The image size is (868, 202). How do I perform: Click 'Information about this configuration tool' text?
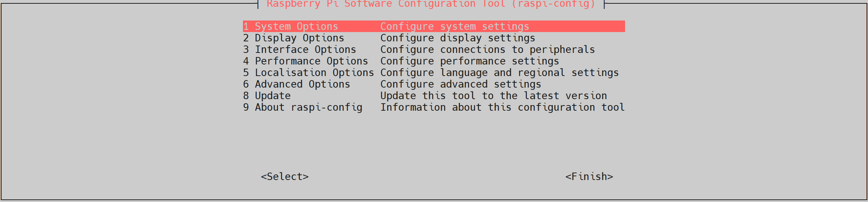(502, 107)
